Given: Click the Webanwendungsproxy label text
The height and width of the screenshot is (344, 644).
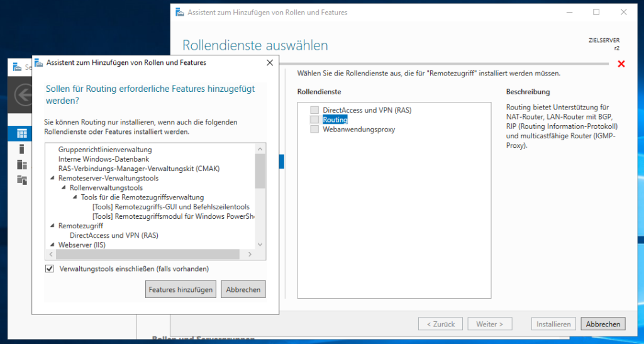Looking at the screenshot, I should tap(359, 130).
